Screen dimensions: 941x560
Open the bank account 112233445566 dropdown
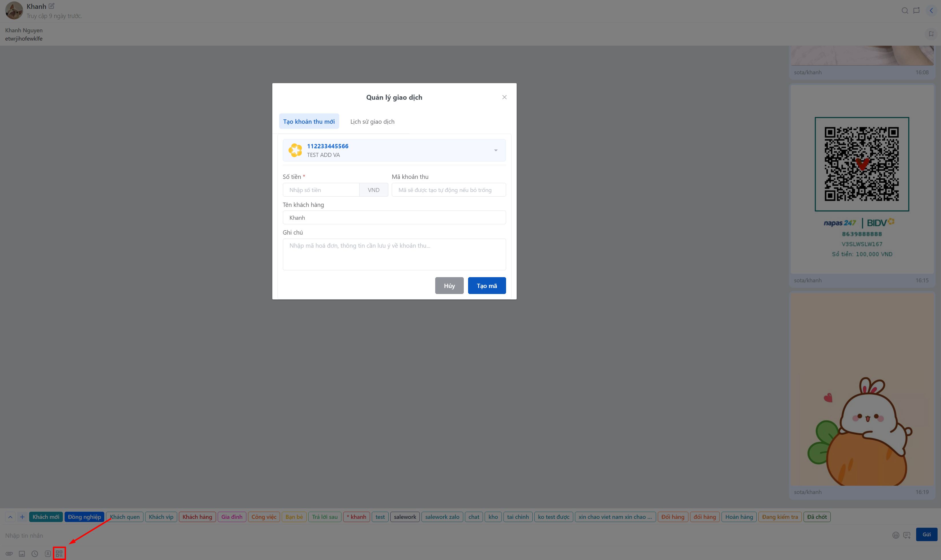[394, 150]
